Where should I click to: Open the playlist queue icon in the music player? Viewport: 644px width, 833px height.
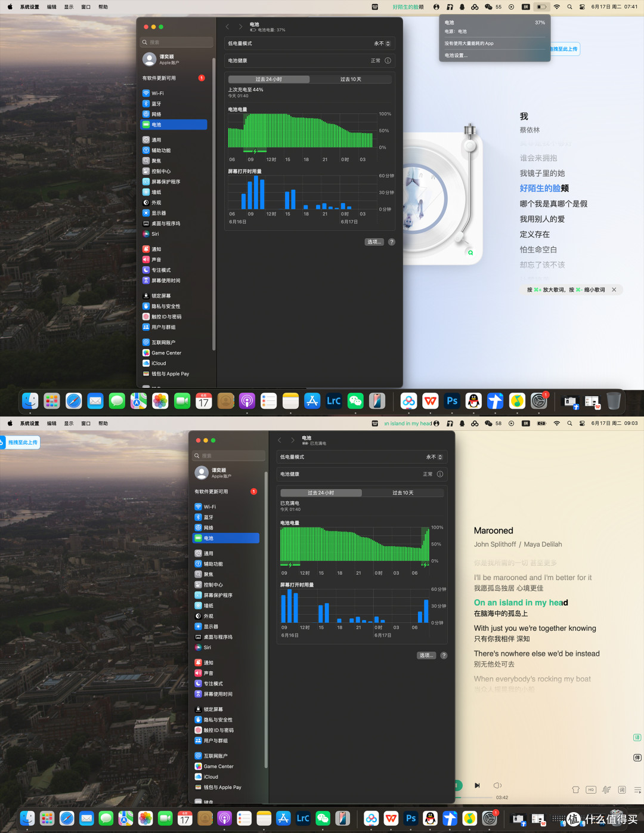point(637,789)
